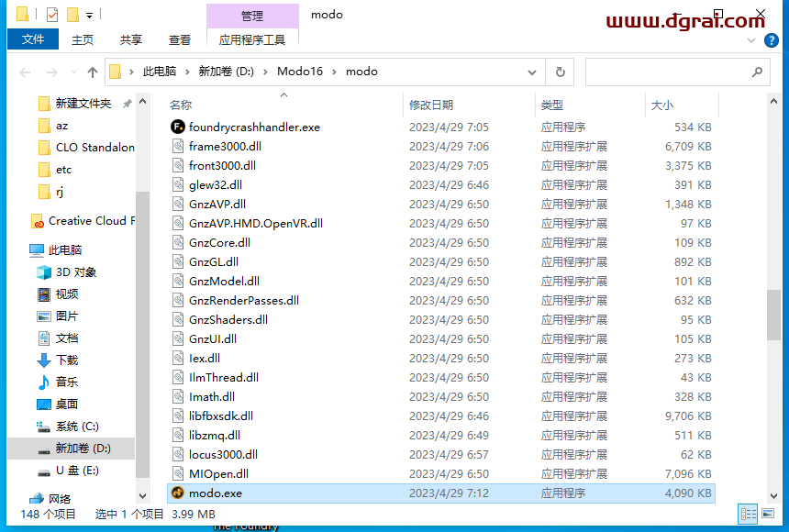Image resolution: width=789 pixels, height=532 pixels.
Task: Open the CLO Standalone folder in sidebar
Action: pos(95,148)
